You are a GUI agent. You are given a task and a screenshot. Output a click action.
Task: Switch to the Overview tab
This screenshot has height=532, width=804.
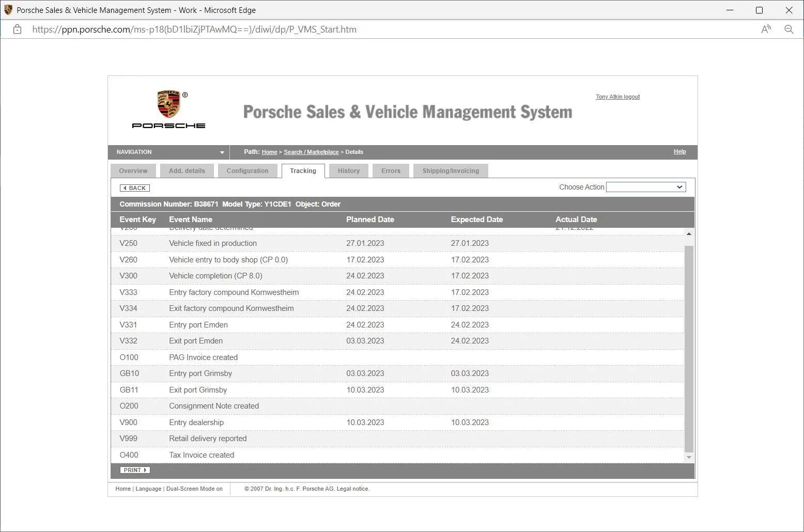pyautogui.click(x=133, y=171)
